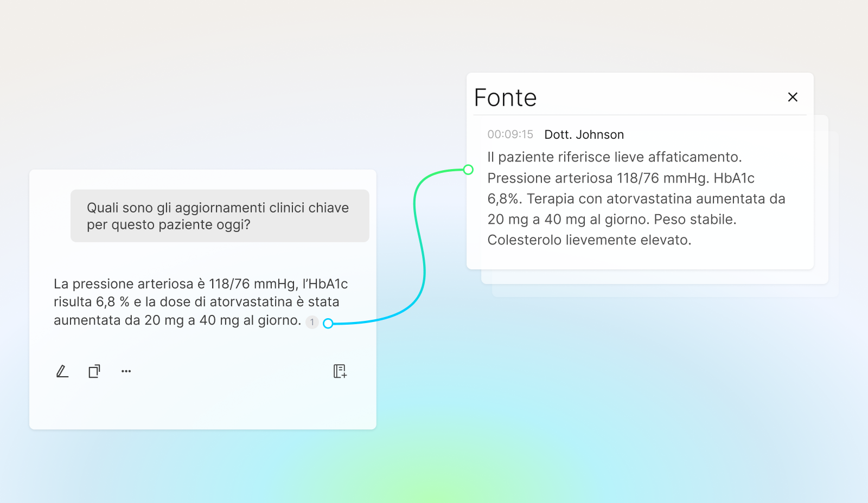Click the pencil edit icon under the answer

coord(62,371)
